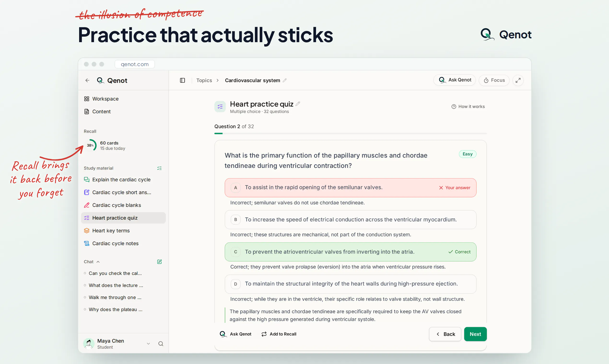Open Content from the sidebar
Screen dimensions: 609x364
click(123, 112)
